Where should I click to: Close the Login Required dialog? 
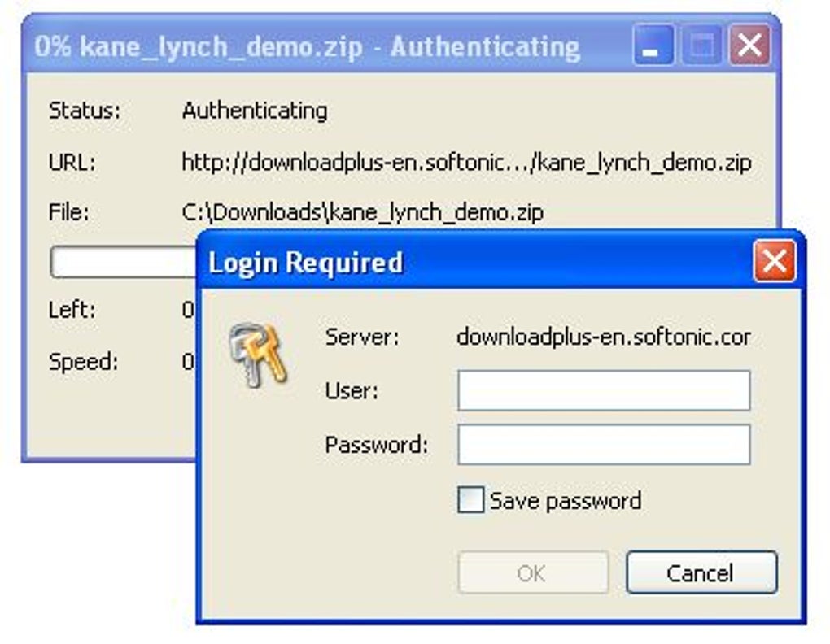click(774, 262)
